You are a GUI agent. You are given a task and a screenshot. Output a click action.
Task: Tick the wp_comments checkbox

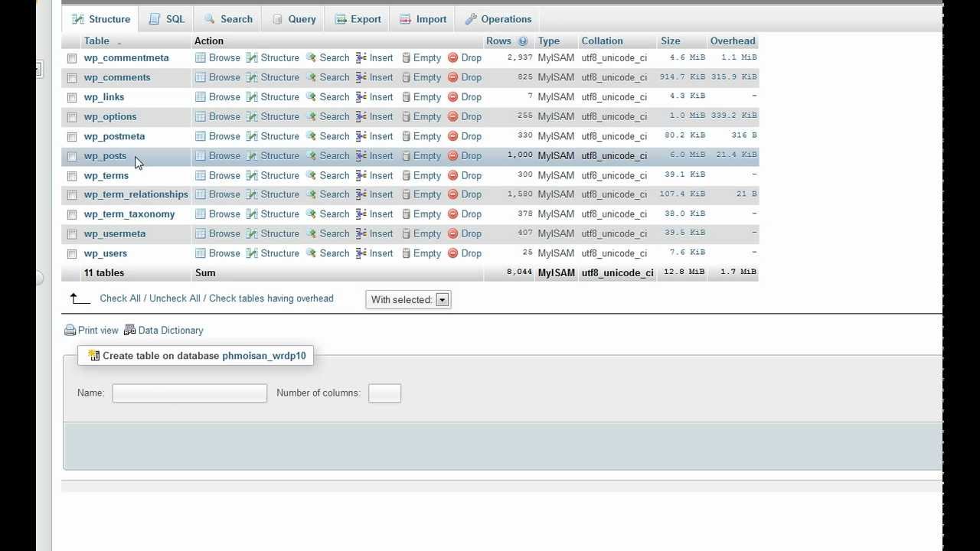(x=72, y=78)
